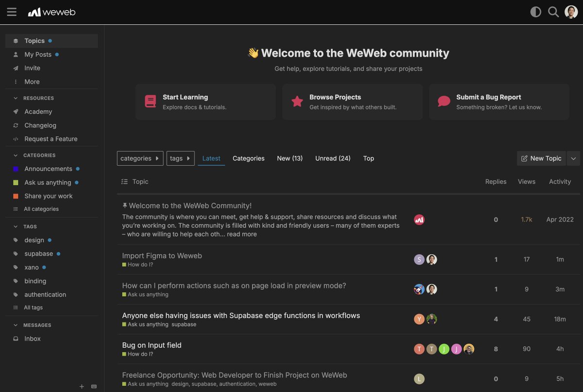This screenshot has width=583, height=392.
Task: Select green Ask us anything category swatch
Action: point(16,183)
